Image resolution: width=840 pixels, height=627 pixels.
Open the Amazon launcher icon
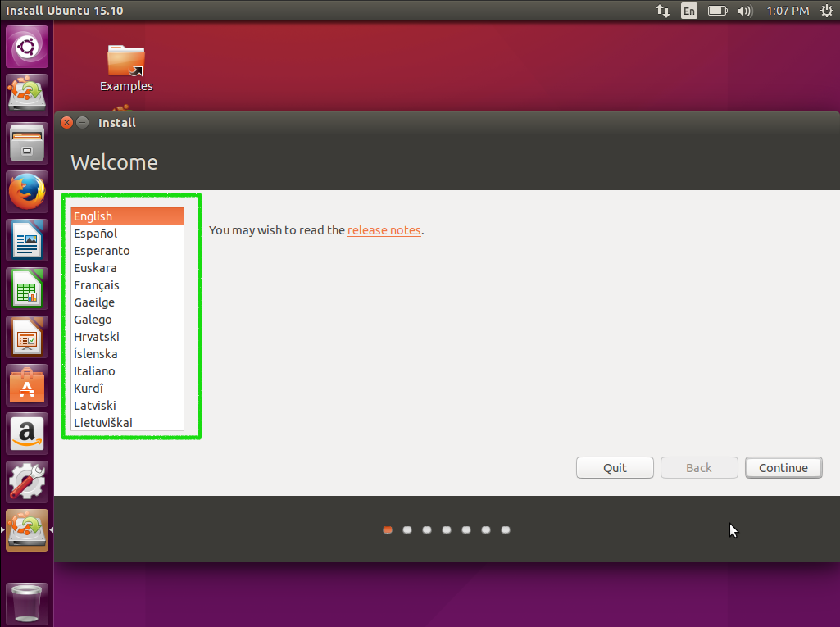[x=27, y=434]
